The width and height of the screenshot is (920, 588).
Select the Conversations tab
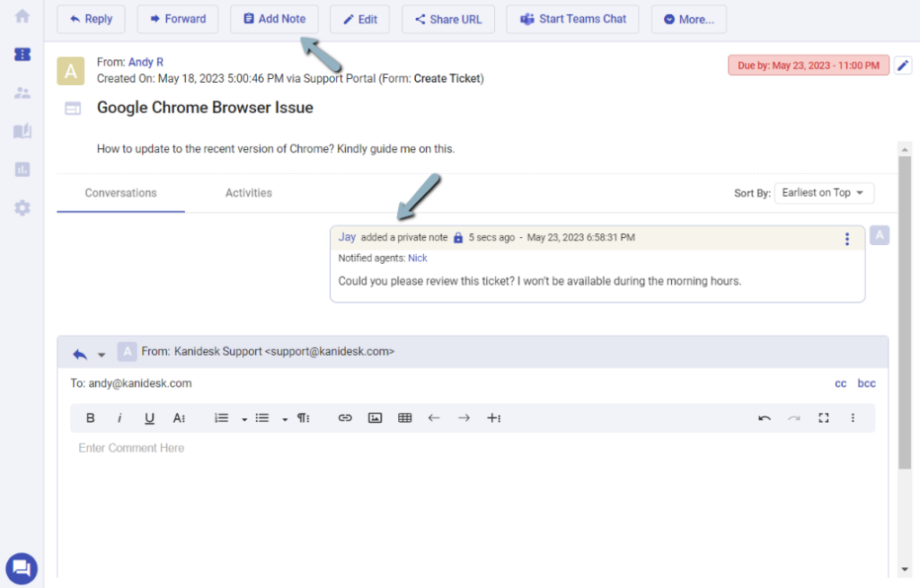120,193
